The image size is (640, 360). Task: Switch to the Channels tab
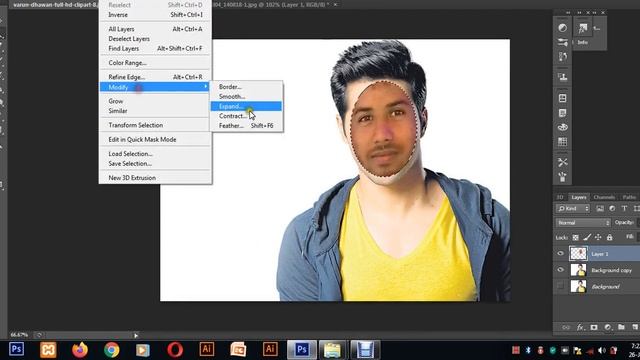tap(604, 197)
